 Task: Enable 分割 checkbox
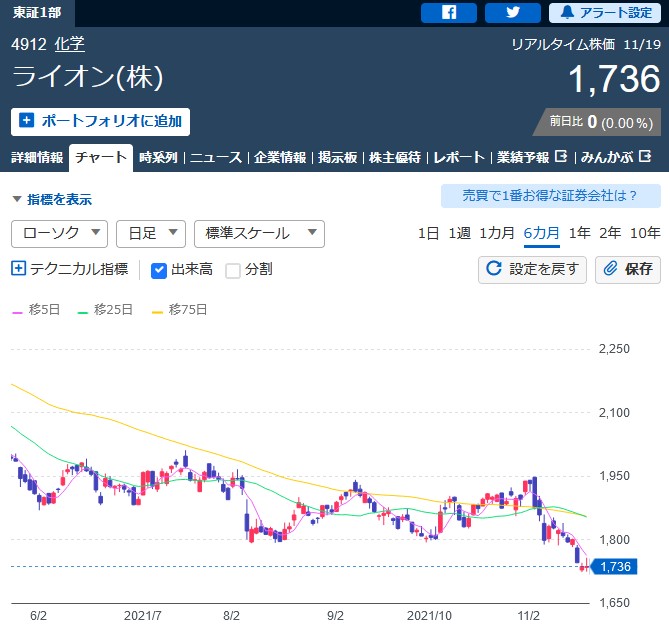click(x=233, y=270)
